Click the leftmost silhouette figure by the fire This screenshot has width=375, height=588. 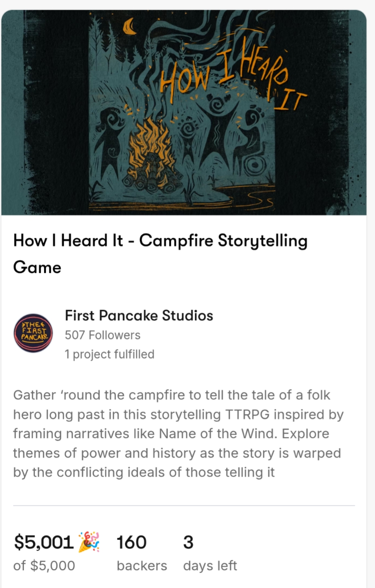pyautogui.click(x=110, y=138)
